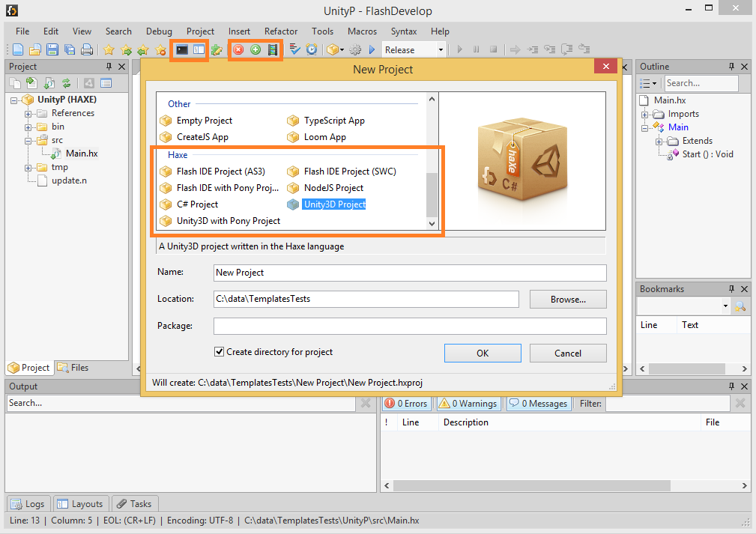
Task: Open dropdown arrow next to project box icon
Action: point(342,49)
